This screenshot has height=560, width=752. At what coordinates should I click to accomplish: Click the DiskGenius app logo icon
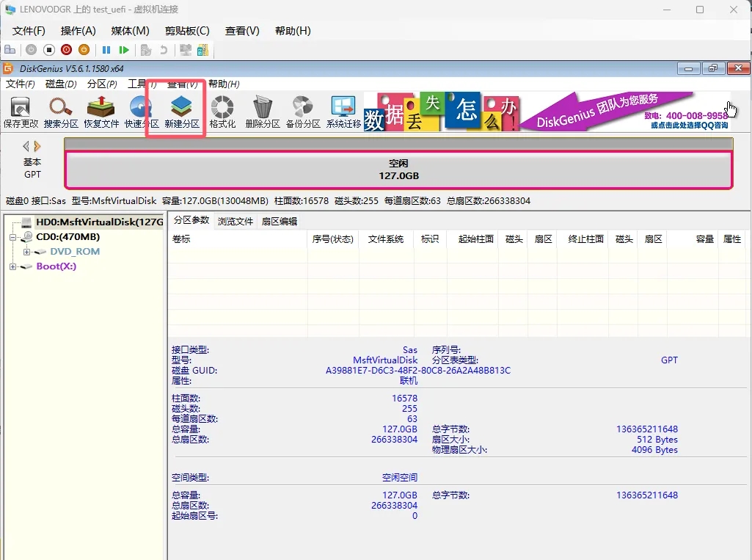(x=7, y=68)
